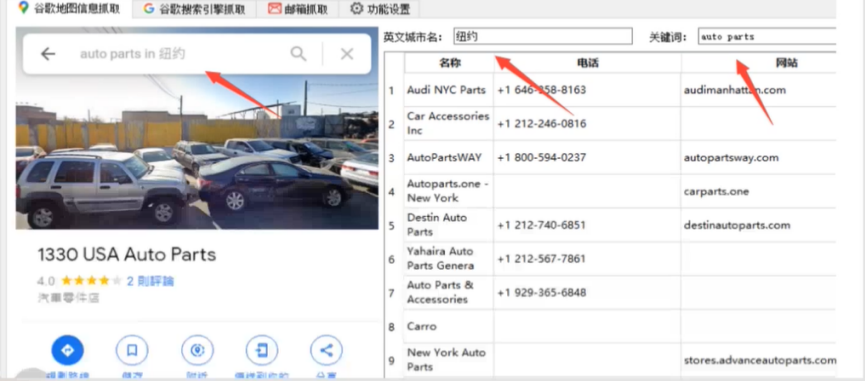Select the 'Autoparts.one - New York' cell

tap(449, 191)
